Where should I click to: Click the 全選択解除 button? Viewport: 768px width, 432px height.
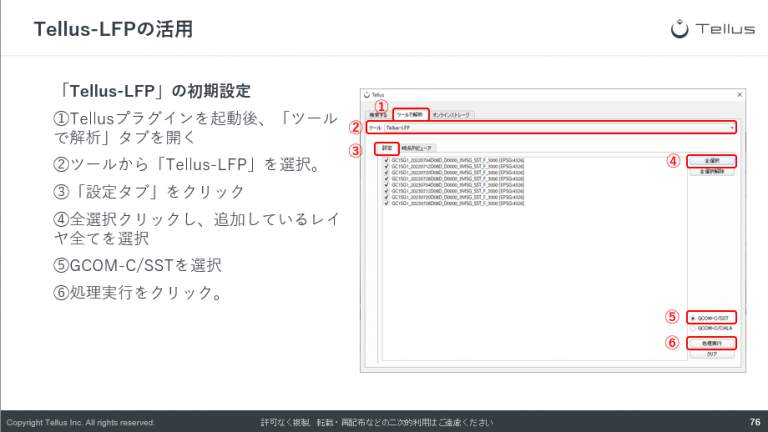[712, 172]
